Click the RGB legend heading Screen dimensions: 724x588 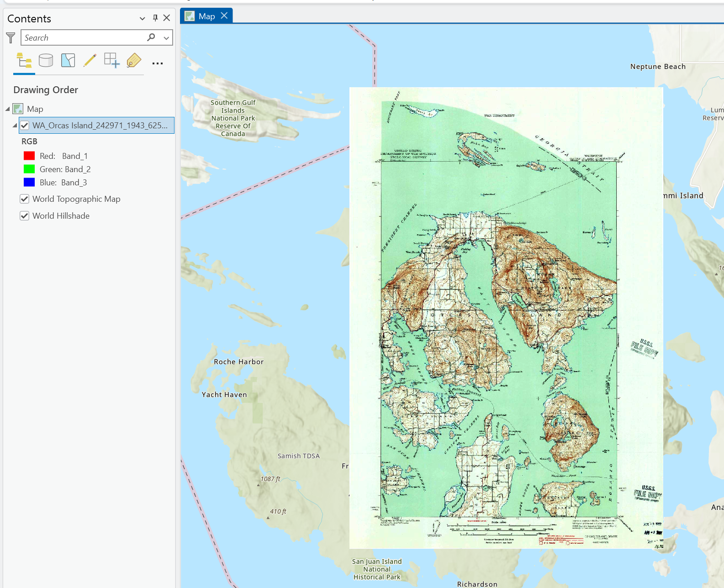(x=29, y=142)
